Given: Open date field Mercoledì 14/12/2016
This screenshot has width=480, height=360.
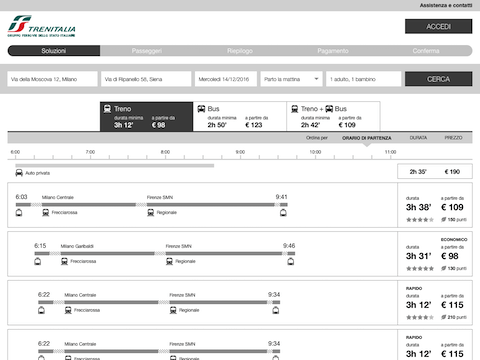Looking at the screenshot, I should (226, 79).
